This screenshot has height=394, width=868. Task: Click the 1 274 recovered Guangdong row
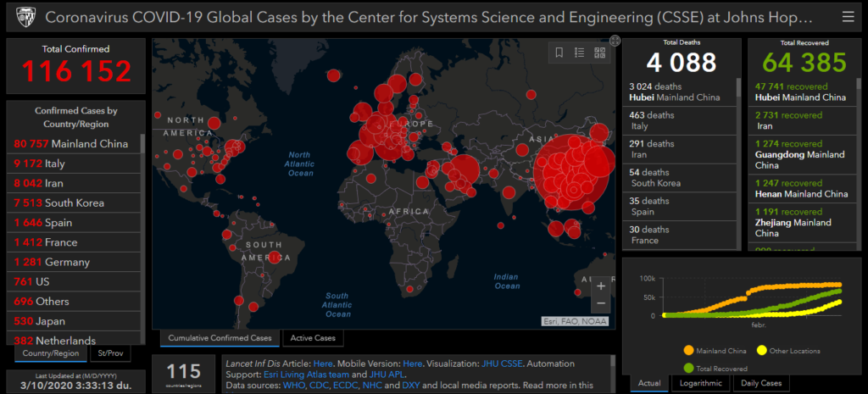click(802, 154)
